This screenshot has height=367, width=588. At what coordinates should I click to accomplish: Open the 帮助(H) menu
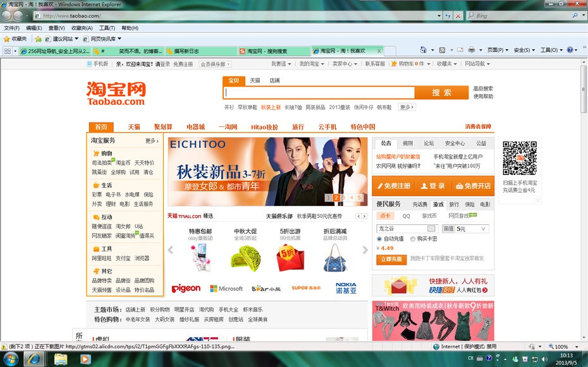point(130,28)
